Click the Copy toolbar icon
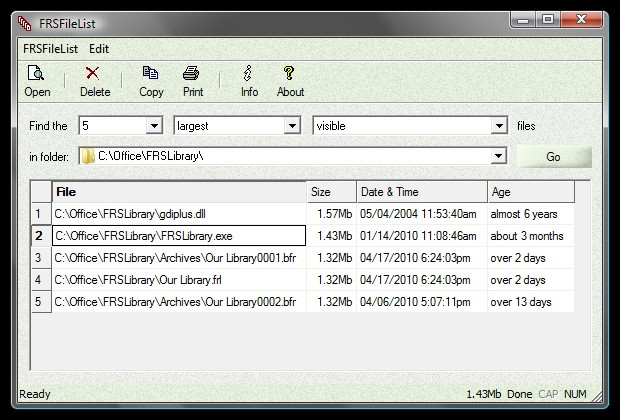The height and width of the screenshot is (420, 620). [x=150, y=73]
